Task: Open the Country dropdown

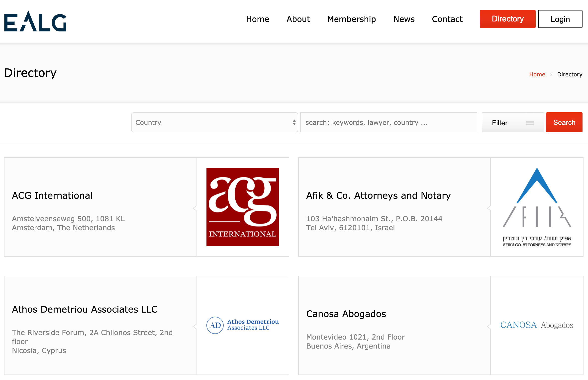Action: tap(215, 122)
